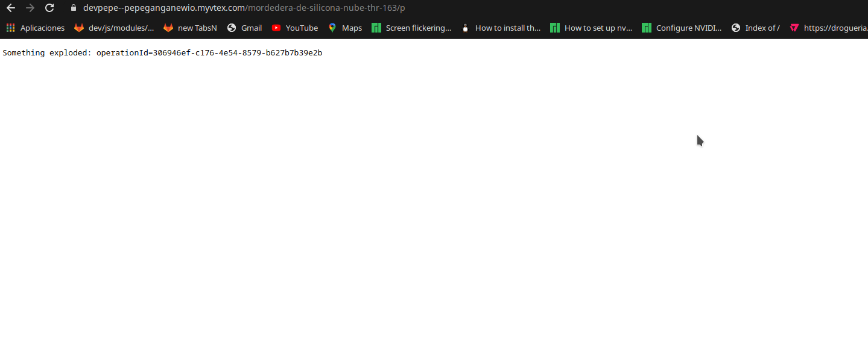Select the operationId error text
Image resolution: width=868 pixels, height=353 pixels.
pos(209,52)
